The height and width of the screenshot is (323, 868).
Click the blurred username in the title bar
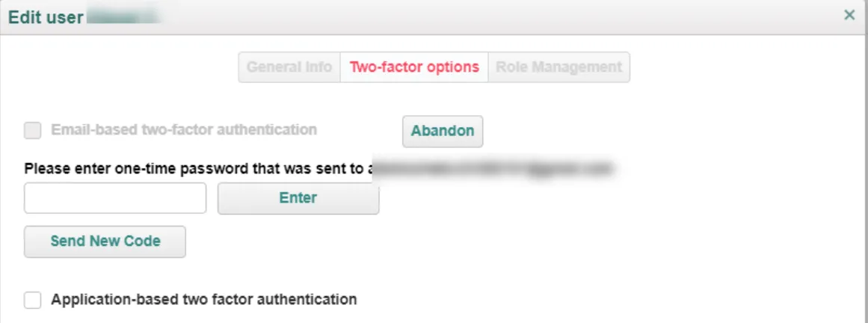123,16
